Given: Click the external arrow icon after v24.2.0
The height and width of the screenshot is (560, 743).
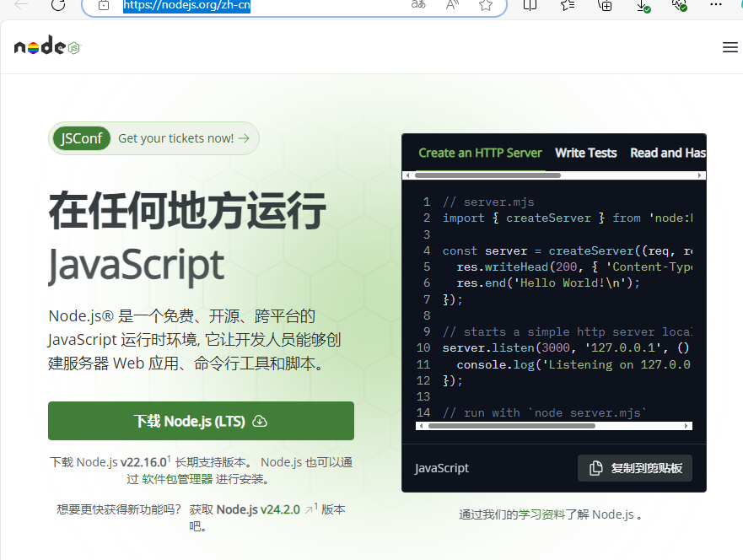Looking at the screenshot, I should (x=309, y=509).
